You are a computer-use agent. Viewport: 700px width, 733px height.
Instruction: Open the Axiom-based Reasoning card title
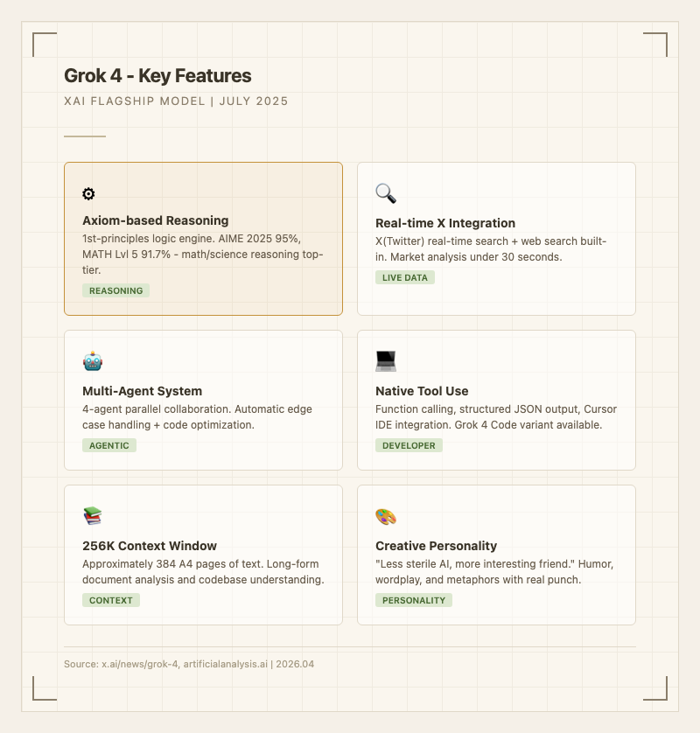[155, 220]
